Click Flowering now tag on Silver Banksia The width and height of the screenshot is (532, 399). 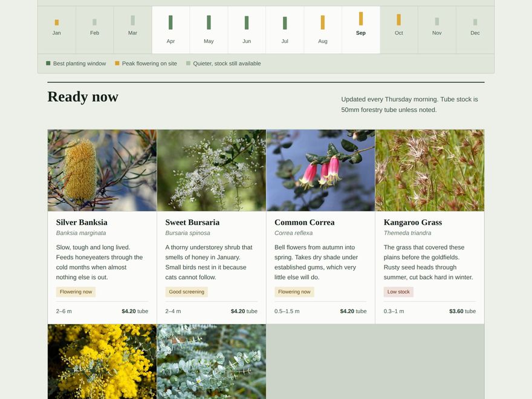(76, 292)
